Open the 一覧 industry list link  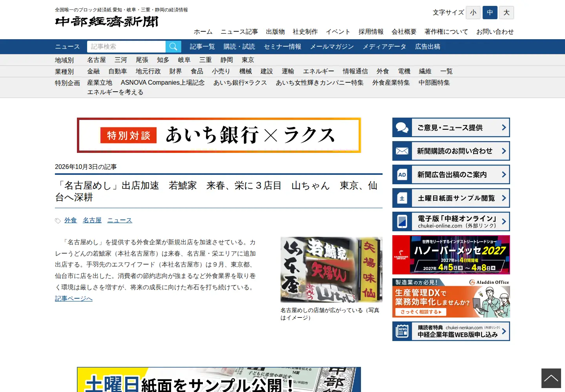click(447, 71)
